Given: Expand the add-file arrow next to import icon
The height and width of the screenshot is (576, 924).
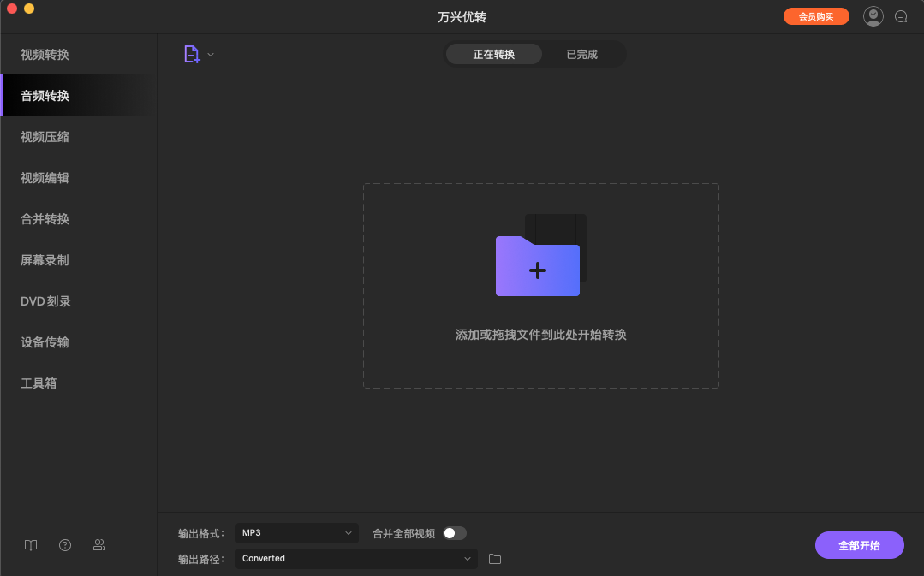Looking at the screenshot, I should tap(210, 54).
